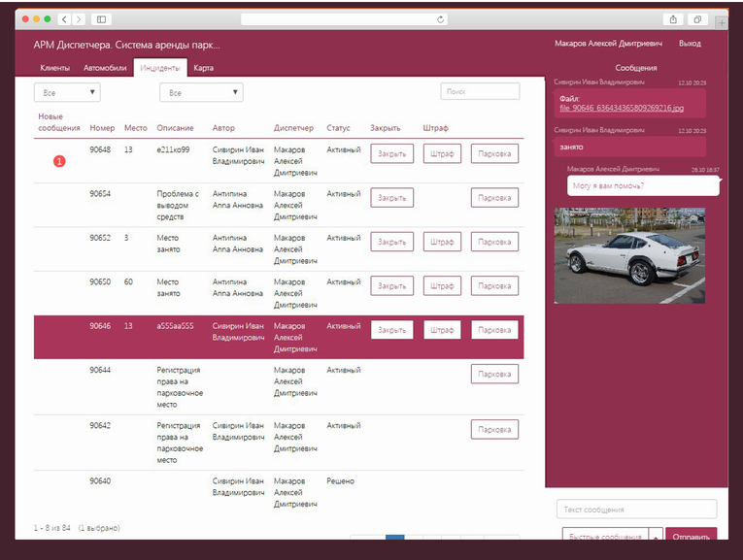Image resolution: width=743 pixels, height=560 pixels.
Task: Open the attached file_90646 jpg link
Action: click(621, 108)
